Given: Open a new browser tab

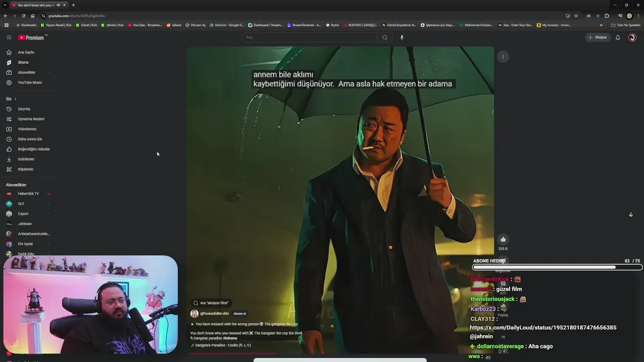Looking at the screenshot, I should tap(73, 5).
